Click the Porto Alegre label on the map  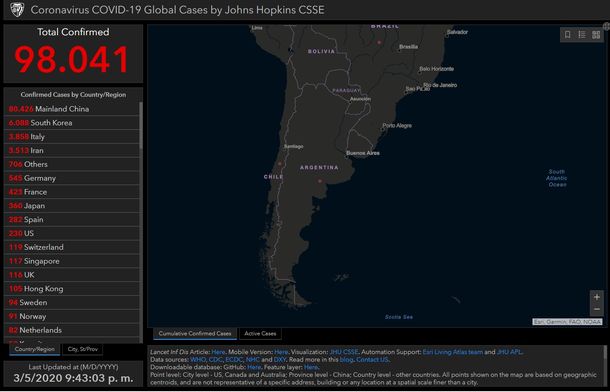point(397,126)
